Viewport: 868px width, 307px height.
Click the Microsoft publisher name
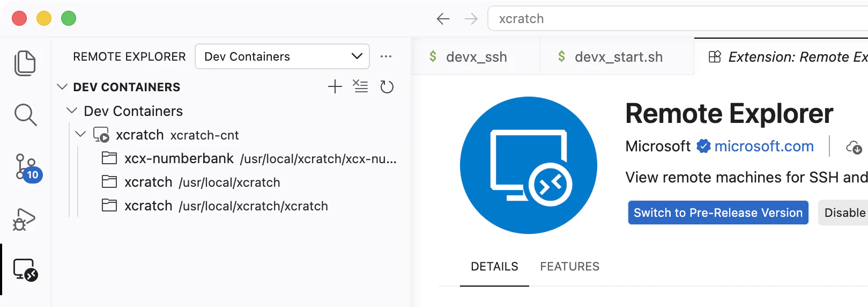(x=658, y=146)
